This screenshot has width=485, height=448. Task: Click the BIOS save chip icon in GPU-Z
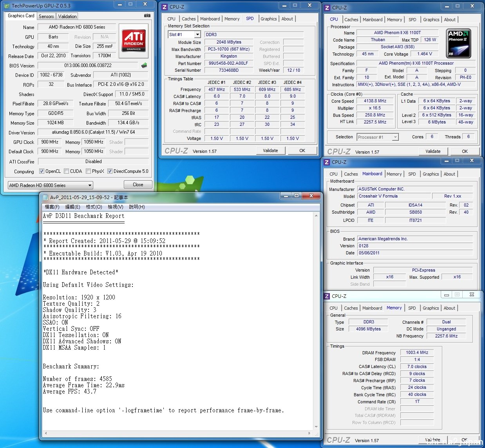coord(145,65)
